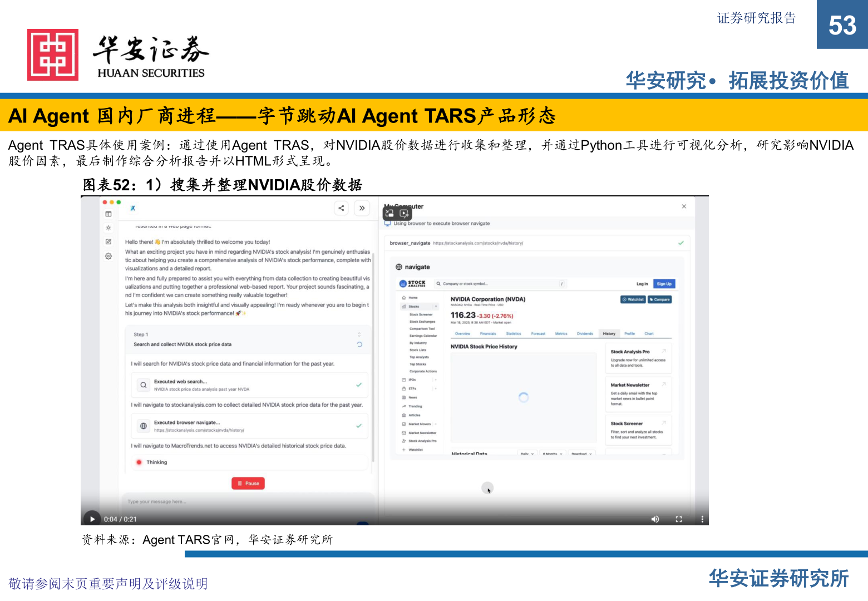Open Stock Screener sidebar link

click(x=421, y=314)
